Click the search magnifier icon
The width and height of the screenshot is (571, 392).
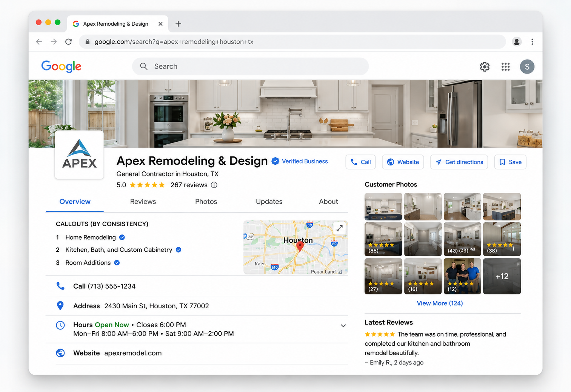pyautogui.click(x=143, y=66)
